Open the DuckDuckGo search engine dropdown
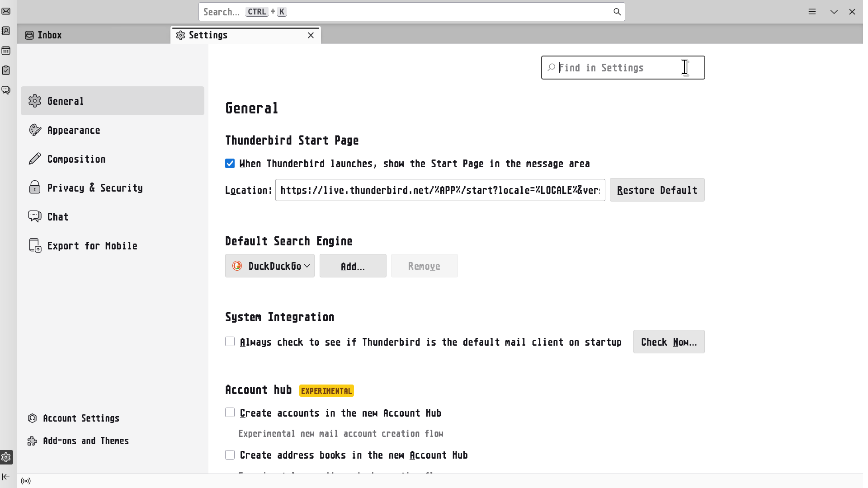Viewport: 868px width, 488px height. [270, 266]
